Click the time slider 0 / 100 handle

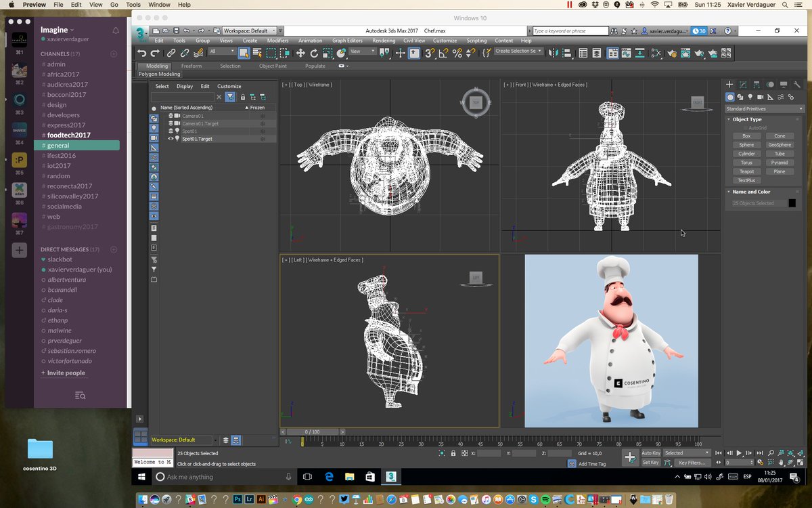point(312,431)
